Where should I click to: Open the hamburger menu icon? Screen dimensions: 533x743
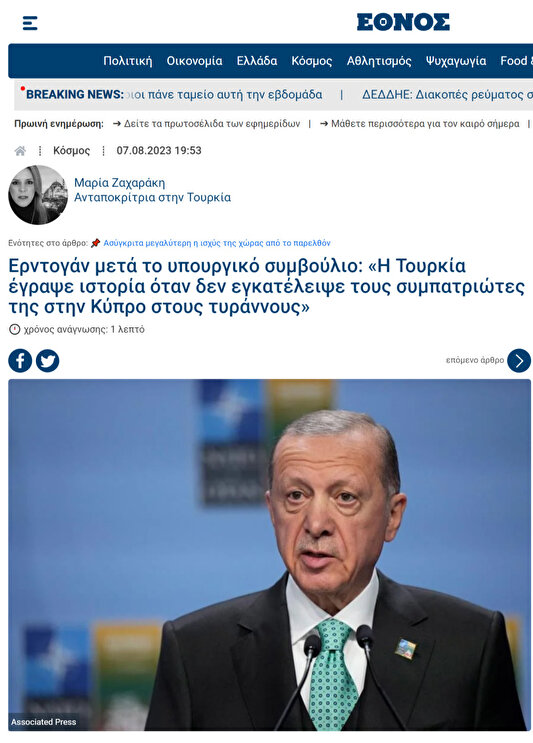pyautogui.click(x=30, y=23)
